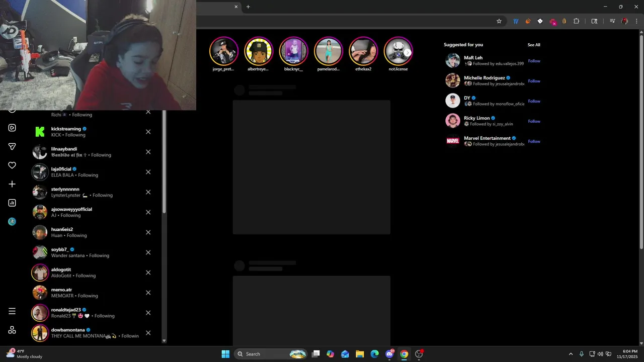
Task: Remove lilnaaybandi from recent searches
Action: [x=148, y=152]
